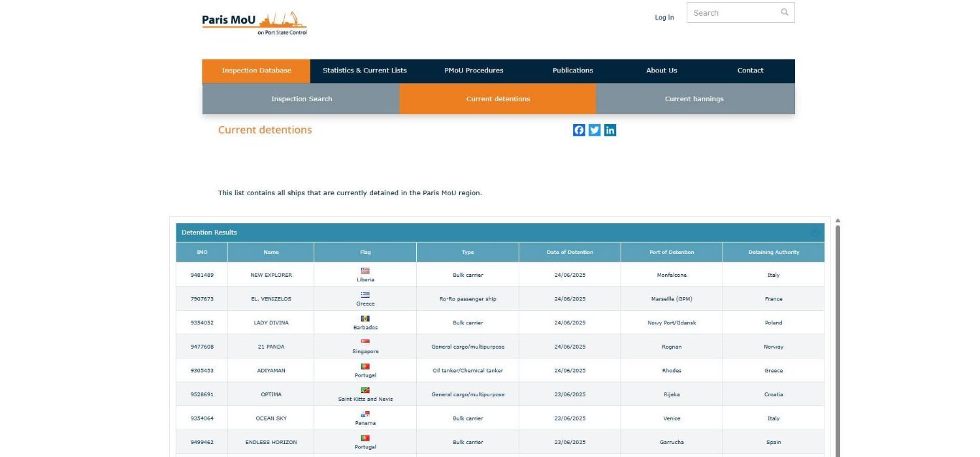
Task: Click detaining authority Spain
Action: [774, 442]
